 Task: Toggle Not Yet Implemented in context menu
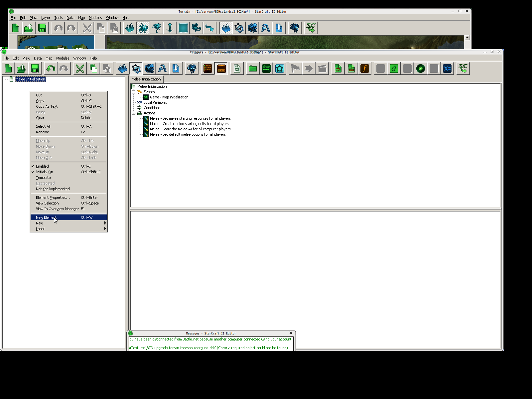click(68, 189)
